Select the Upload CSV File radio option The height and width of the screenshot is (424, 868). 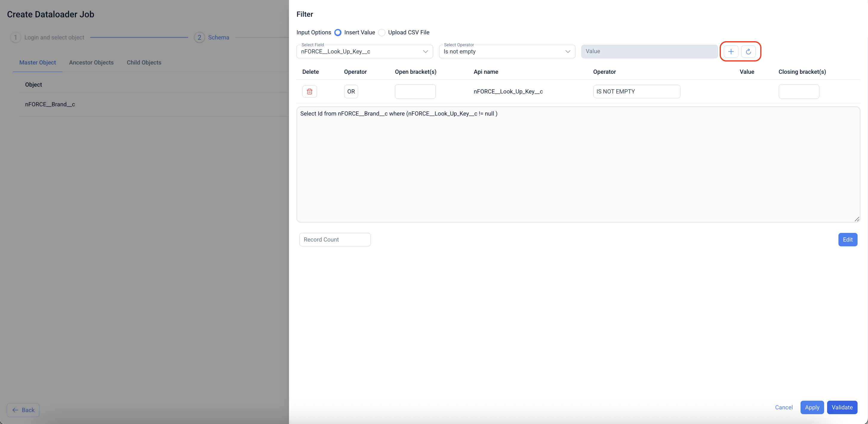coord(382,32)
